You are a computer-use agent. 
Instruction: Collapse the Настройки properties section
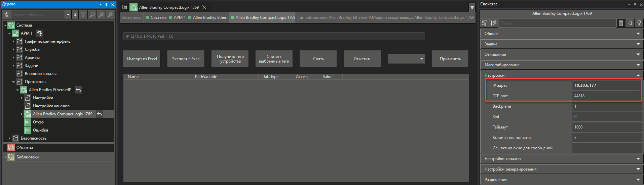pyautogui.click(x=638, y=75)
